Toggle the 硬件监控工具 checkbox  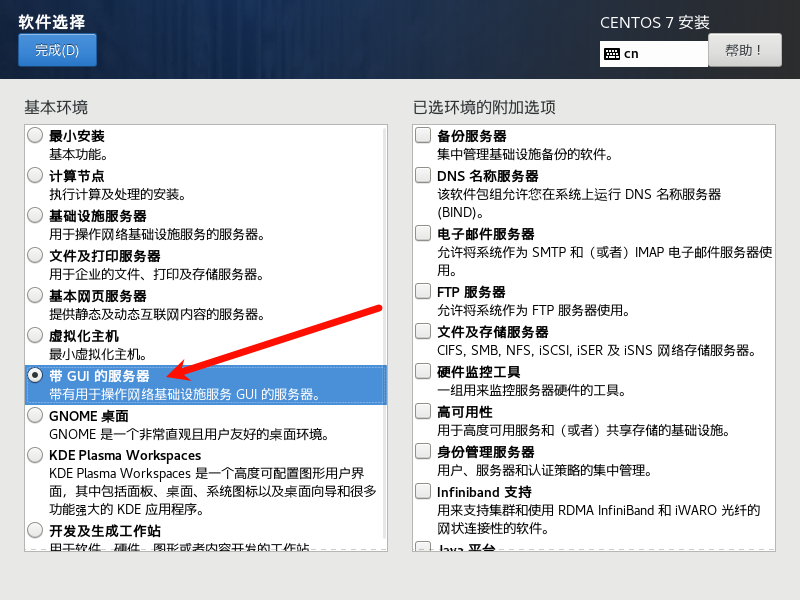pyautogui.click(x=423, y=371)
